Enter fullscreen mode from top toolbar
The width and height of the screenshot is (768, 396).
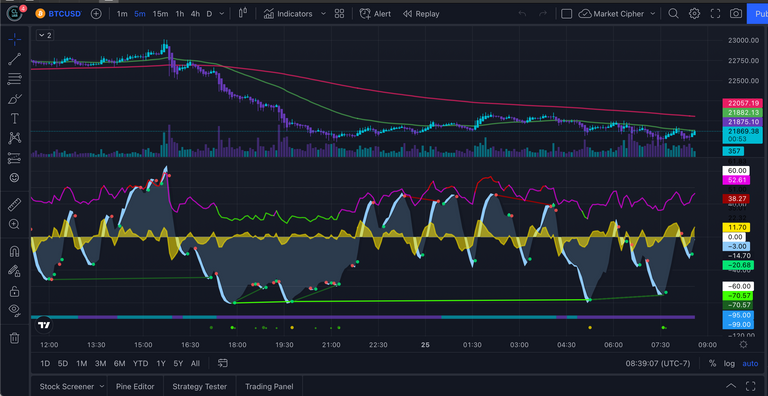pyautogui.click(x=715, y=14)
